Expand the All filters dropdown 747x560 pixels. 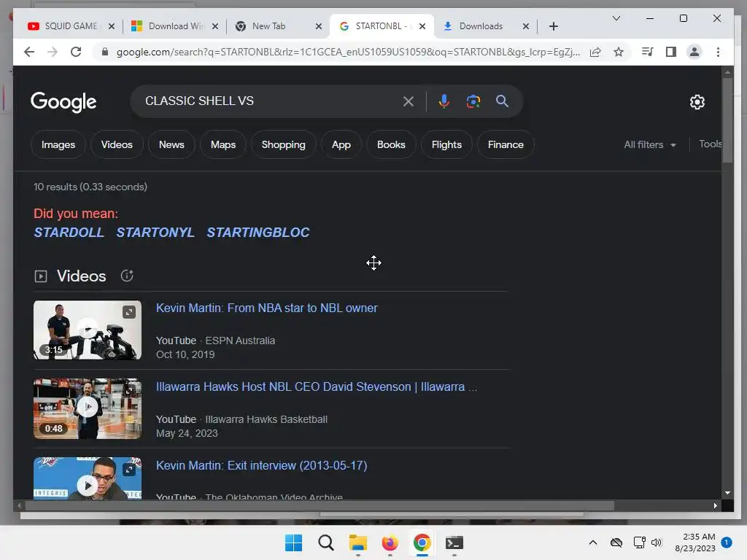point(650,145)
